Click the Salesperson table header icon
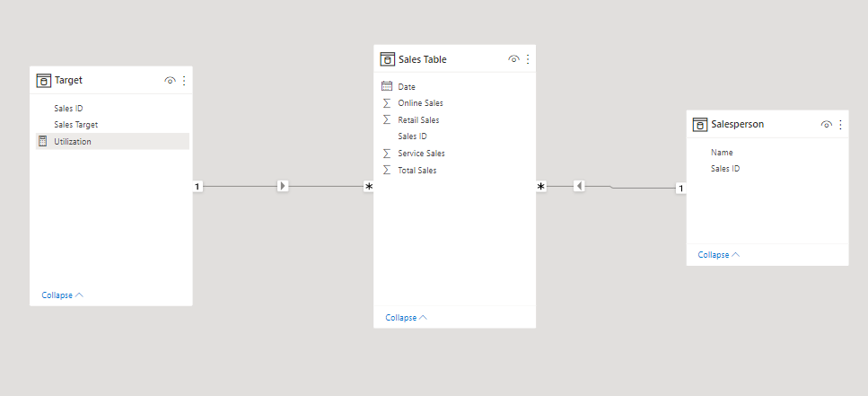The width and height of the screenshot is (868, 396). coord(700,125)
